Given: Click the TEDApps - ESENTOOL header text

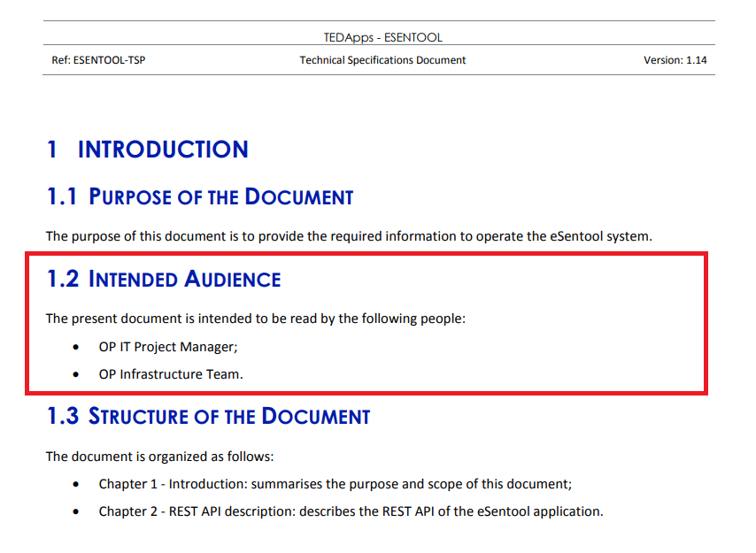Looking at the screenshot, I should 382,37.
